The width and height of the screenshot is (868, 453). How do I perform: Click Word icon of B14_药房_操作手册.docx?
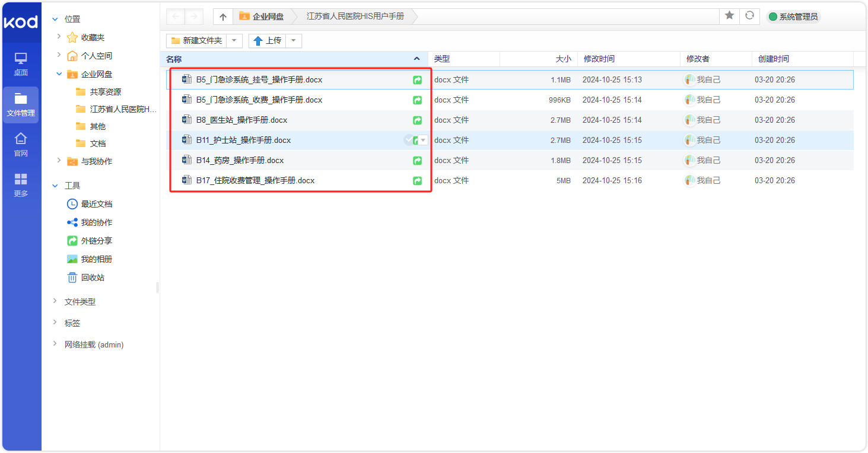(x=187, y=160)
